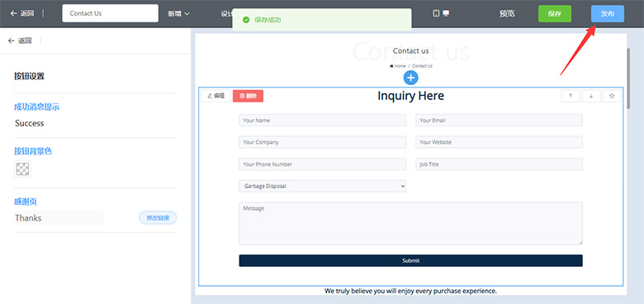
Task: Expand the Garbage Disposal select box
Action: point(322,186)
